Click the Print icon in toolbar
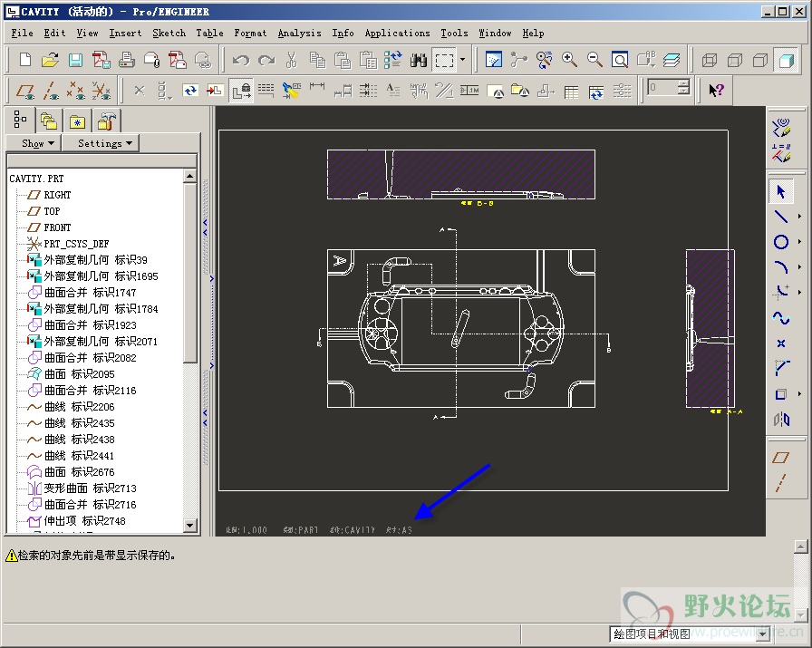The height and width of the screenshot is (648, 812). [x=127, y=61]
